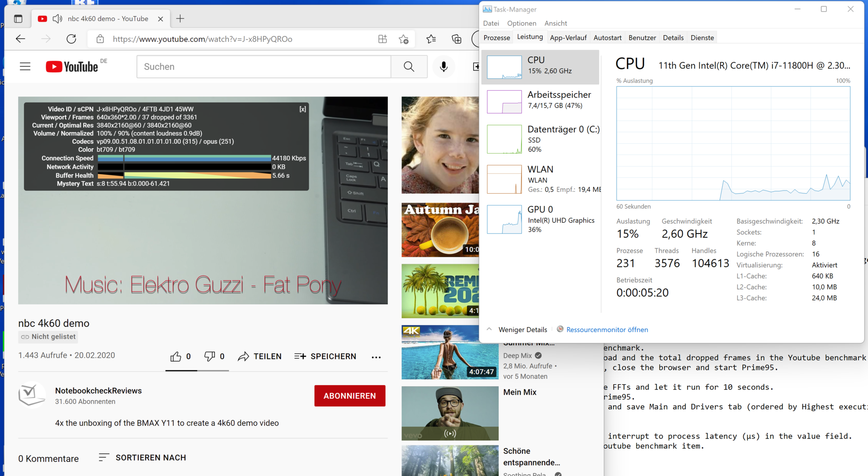Click the Suchen search input field
The image size is (868, 476).
coord(264,67)
